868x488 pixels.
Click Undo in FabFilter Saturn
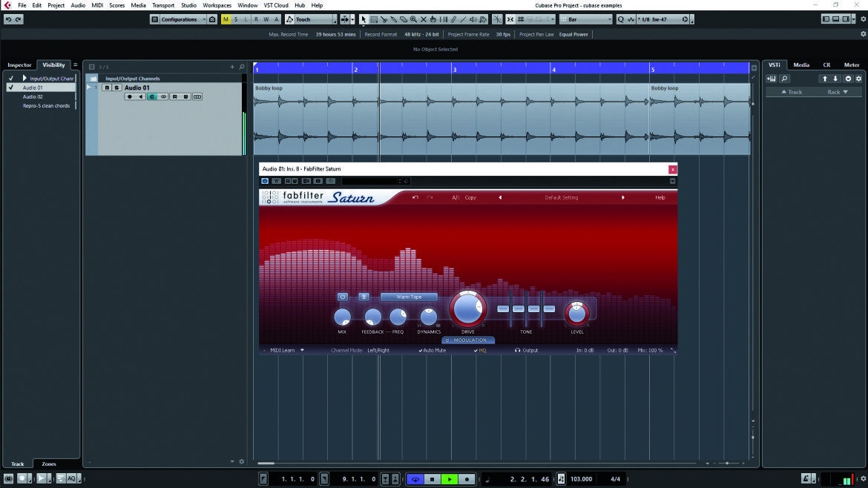[415, 197]
